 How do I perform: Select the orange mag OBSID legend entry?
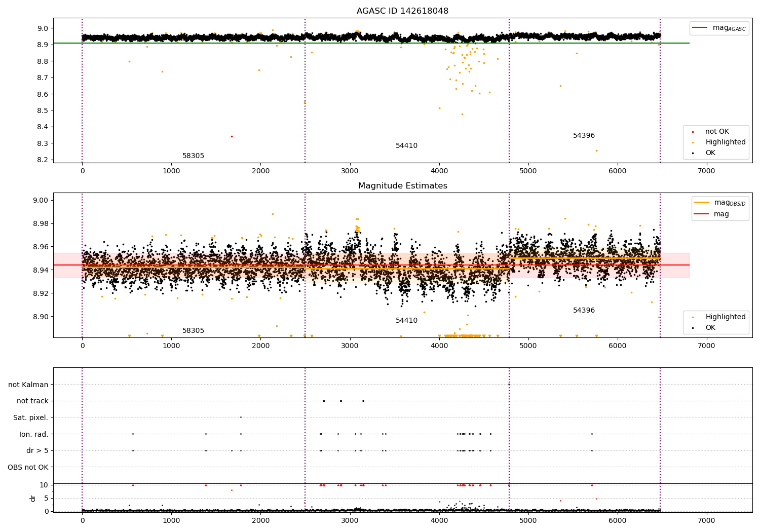[719, 203]
